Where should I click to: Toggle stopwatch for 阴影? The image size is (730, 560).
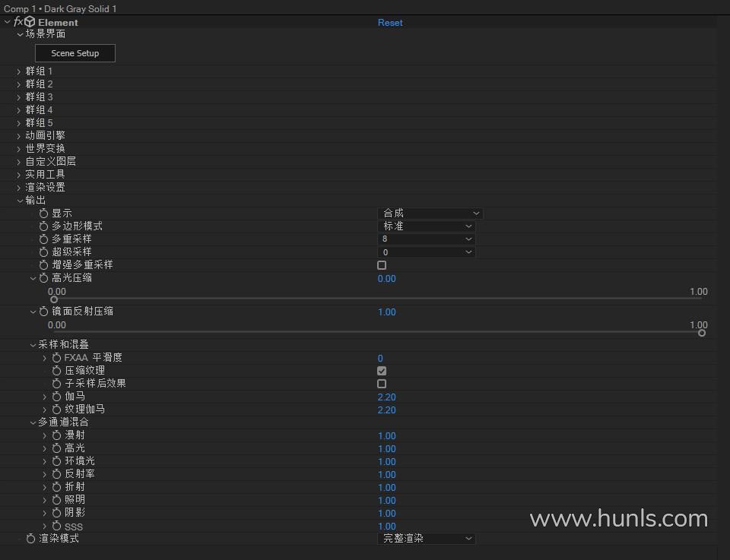57,513
